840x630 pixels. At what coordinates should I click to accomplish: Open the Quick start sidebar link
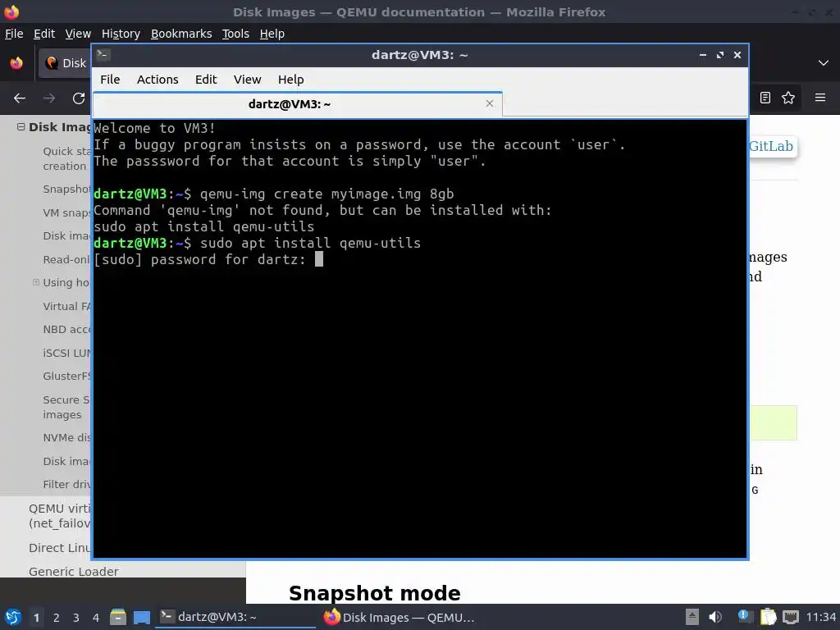click(x=66, y=158)
